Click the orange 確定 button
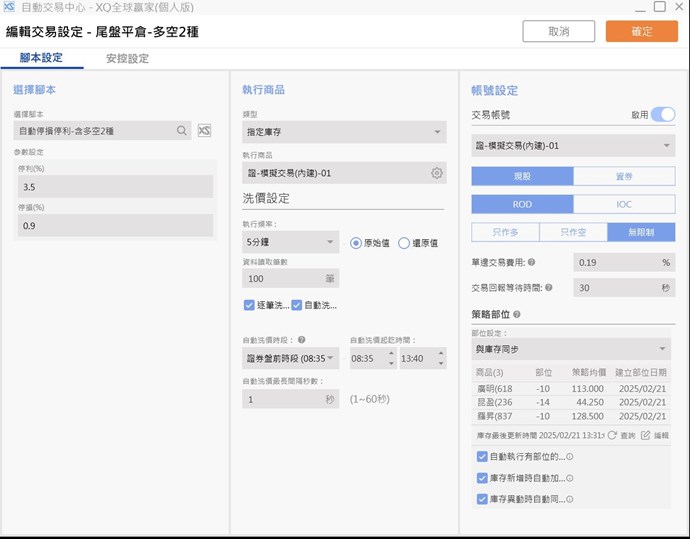 641,31
